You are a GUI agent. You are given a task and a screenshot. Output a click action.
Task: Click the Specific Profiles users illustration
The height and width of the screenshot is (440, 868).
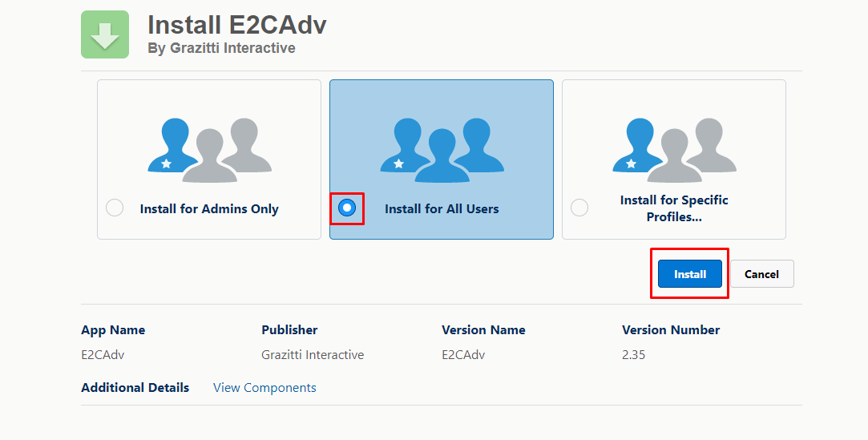pos(674,150)
